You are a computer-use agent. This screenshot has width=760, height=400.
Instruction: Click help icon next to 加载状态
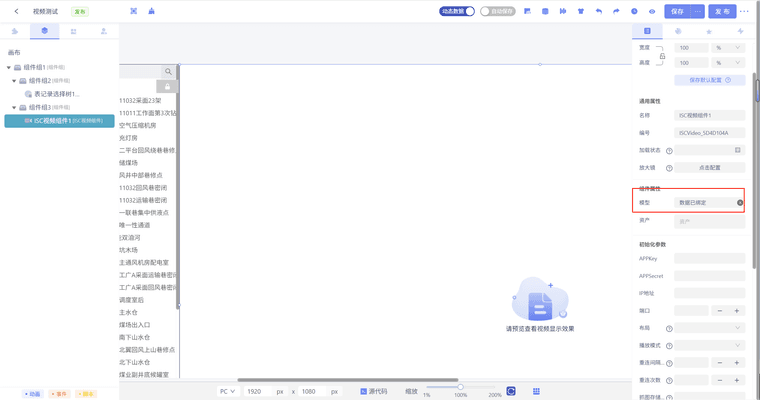tap(669, 151)
